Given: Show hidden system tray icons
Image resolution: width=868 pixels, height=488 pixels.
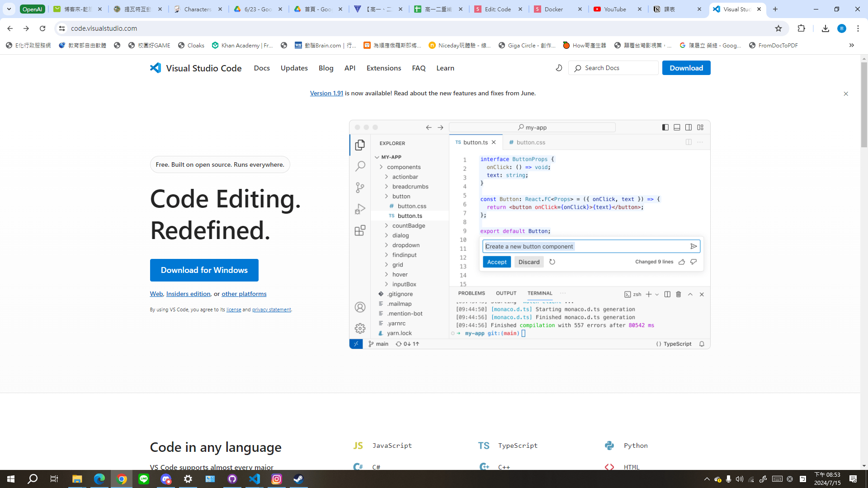Looking at the screenshot, I should coord(707,479).
